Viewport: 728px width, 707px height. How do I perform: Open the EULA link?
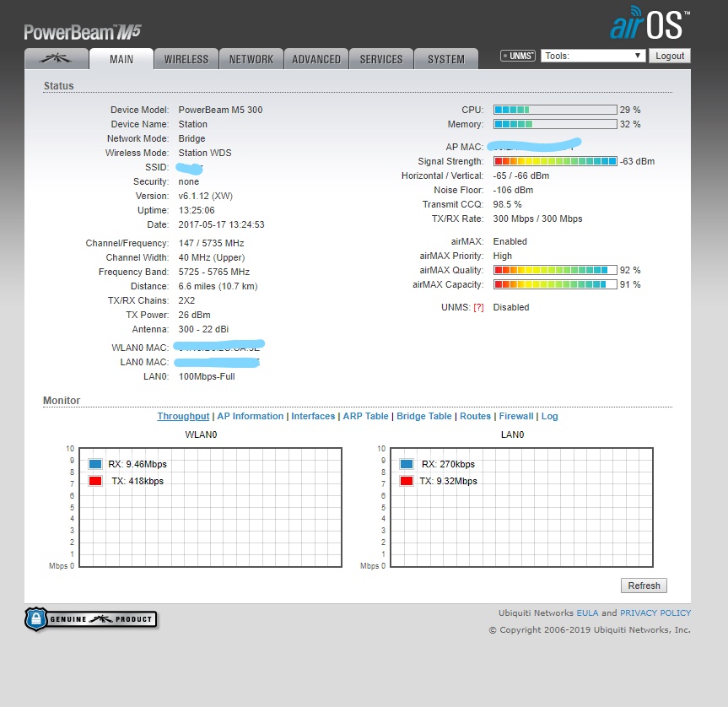[x=587, y=613]
